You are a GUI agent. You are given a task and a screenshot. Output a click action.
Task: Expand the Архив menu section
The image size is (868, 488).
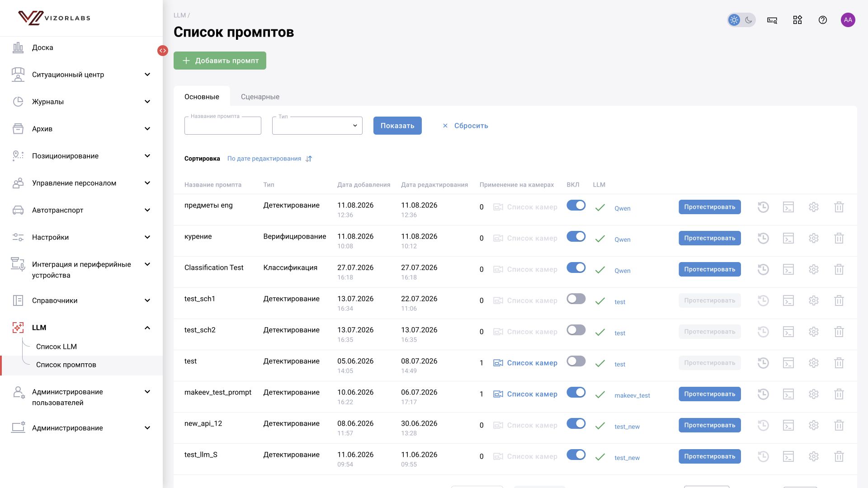(x=147, y=129)
